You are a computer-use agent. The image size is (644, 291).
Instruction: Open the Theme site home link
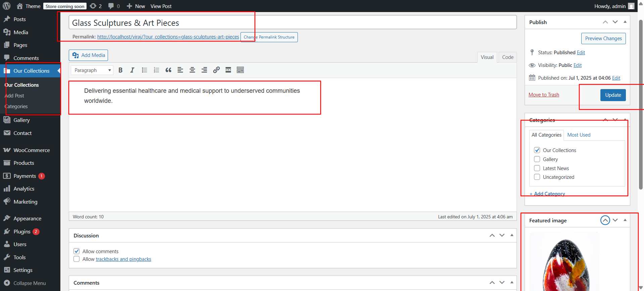29,6
